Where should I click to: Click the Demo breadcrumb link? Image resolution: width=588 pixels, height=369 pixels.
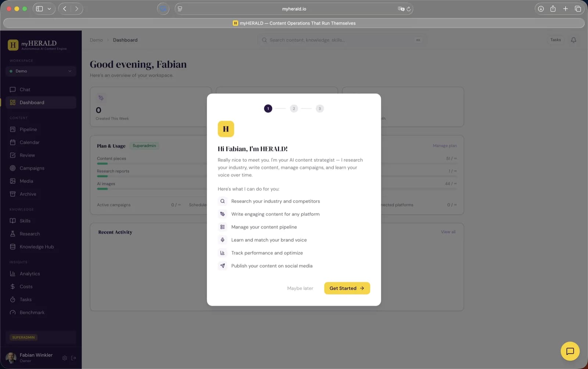point(96,40)
